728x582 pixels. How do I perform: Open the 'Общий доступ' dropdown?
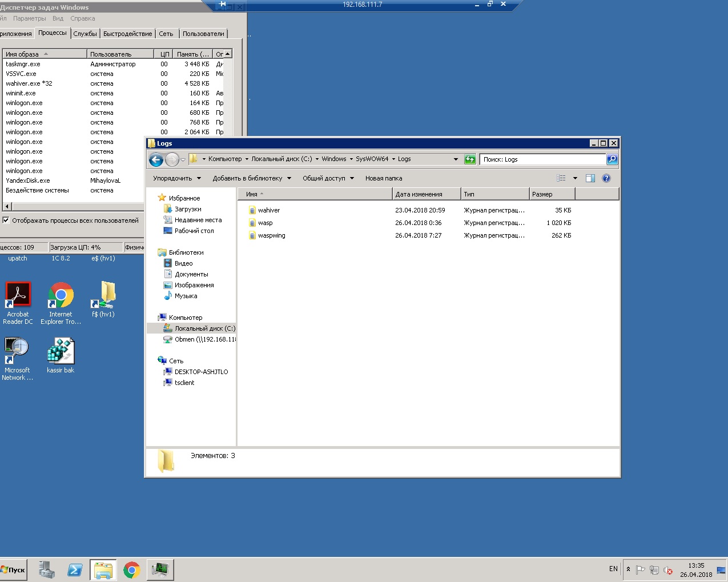point(328,178)
